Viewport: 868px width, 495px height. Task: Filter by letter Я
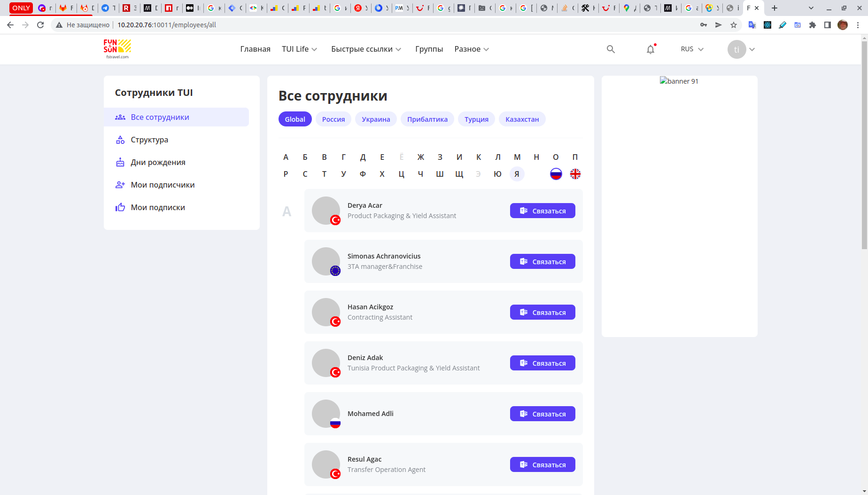517,174
